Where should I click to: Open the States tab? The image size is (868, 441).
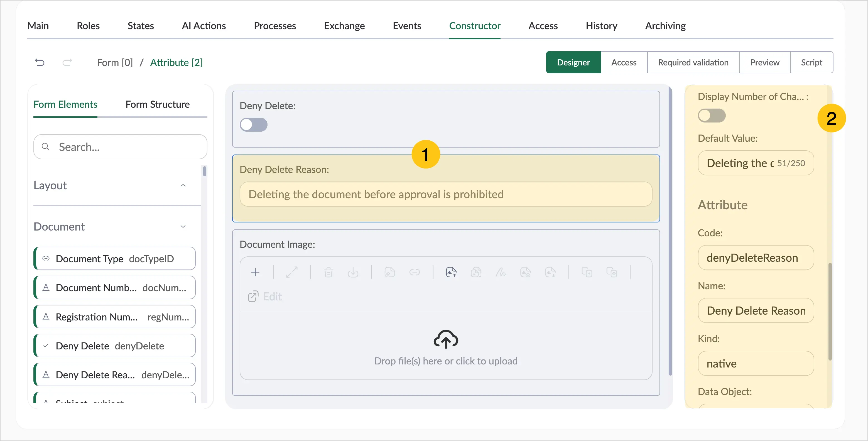[x=141, y=26]
